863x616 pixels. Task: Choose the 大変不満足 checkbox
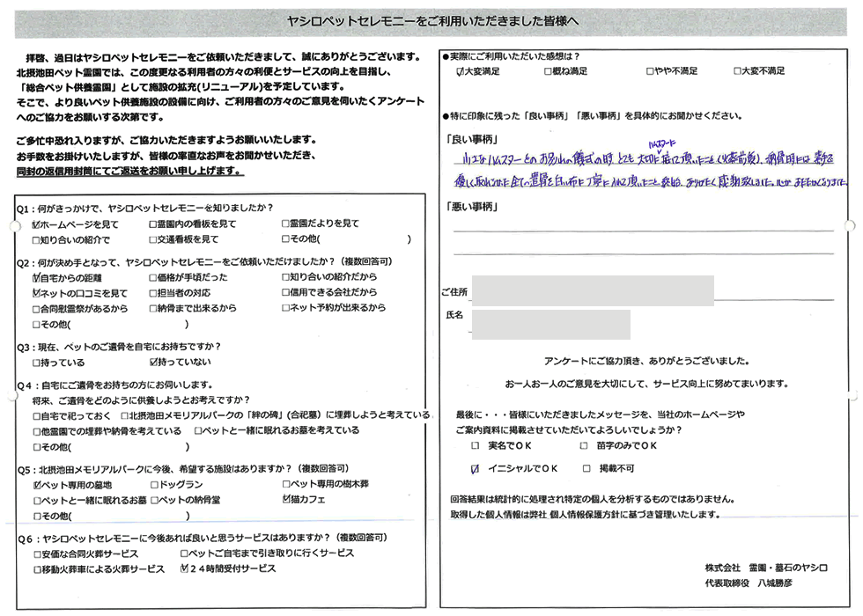736,71
